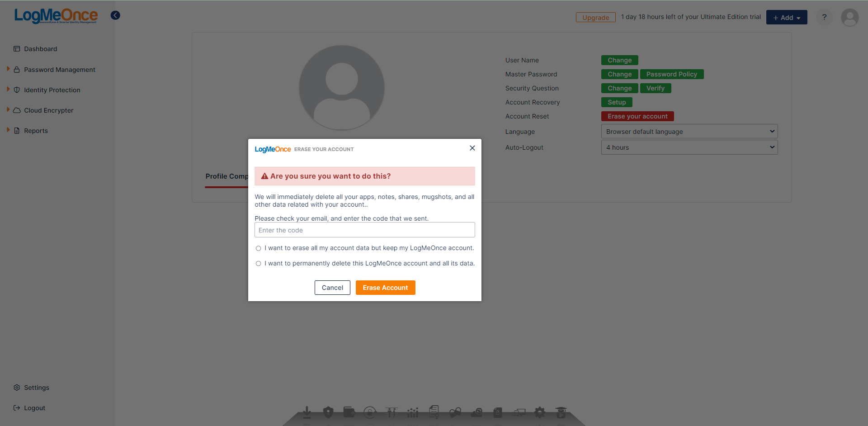Click the 'Are you sure' warning banner

(365, 176)
